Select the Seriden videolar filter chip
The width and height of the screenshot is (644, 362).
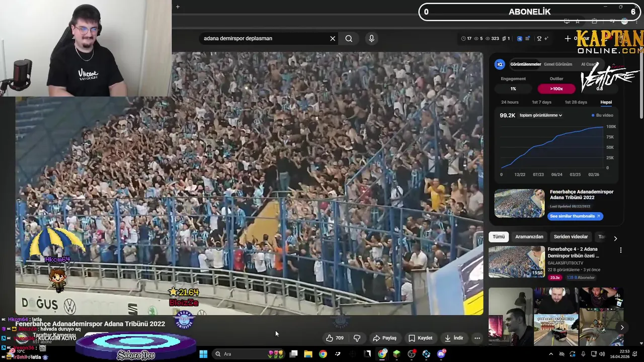pos(571,237)
